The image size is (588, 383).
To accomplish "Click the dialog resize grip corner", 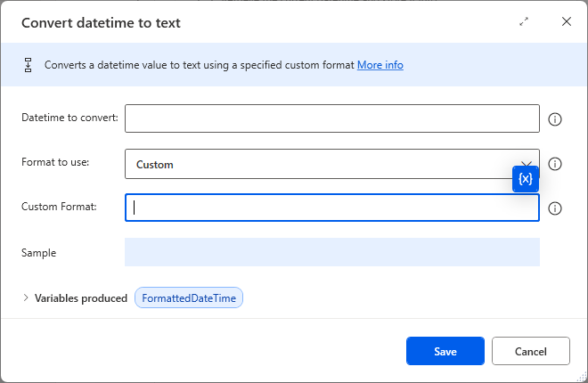I will tap(582, 377).
